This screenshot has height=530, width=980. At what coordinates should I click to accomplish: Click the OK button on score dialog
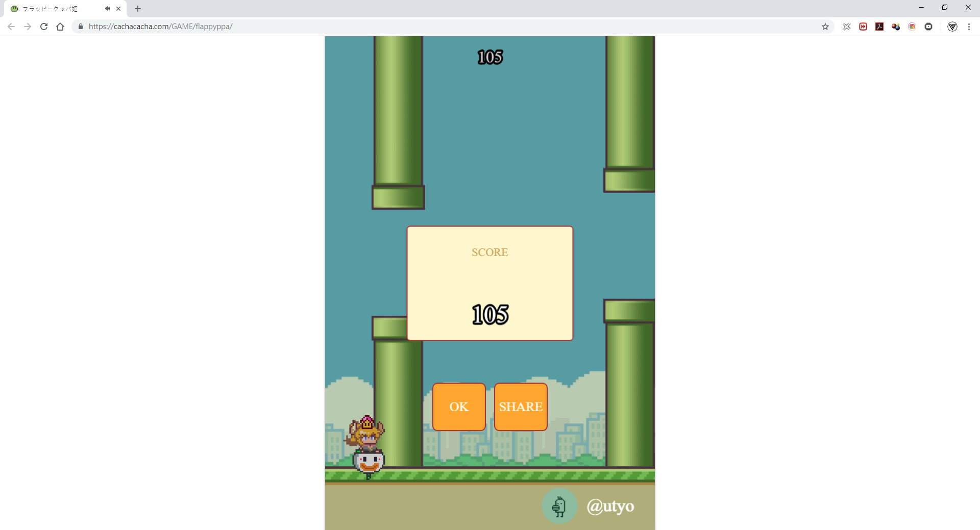459,407
